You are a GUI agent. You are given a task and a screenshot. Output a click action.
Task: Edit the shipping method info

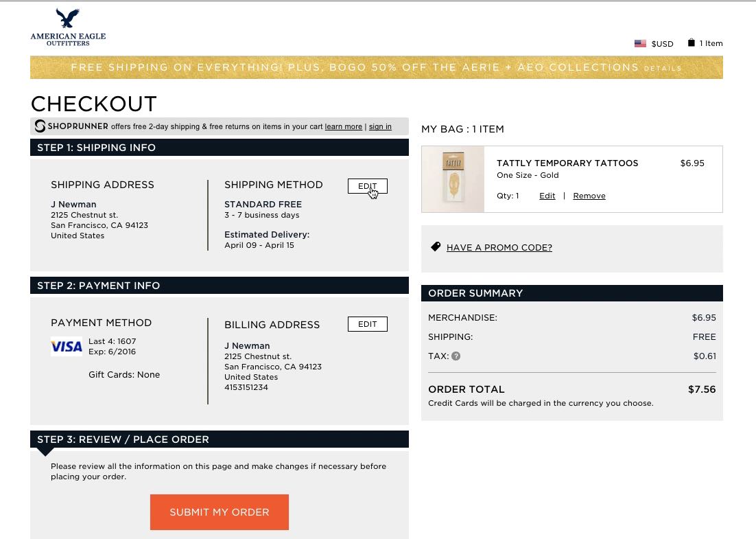coord(368,186)
